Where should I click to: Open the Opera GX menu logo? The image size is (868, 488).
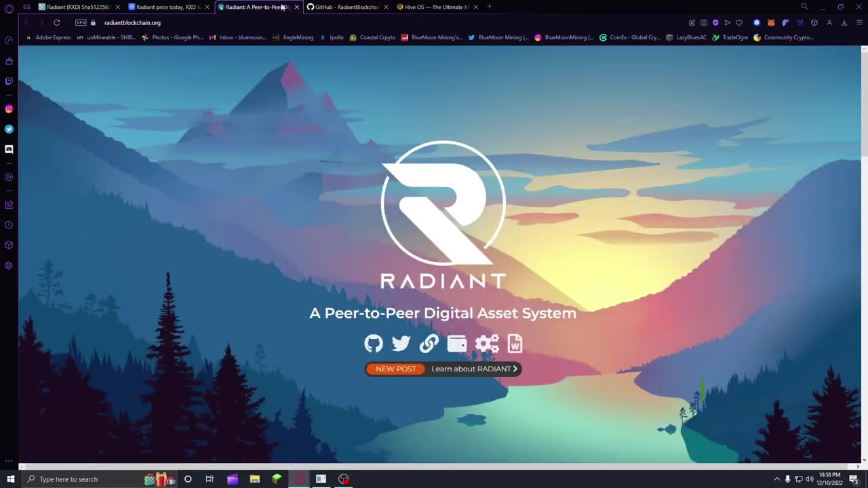(x=9, y=9)
